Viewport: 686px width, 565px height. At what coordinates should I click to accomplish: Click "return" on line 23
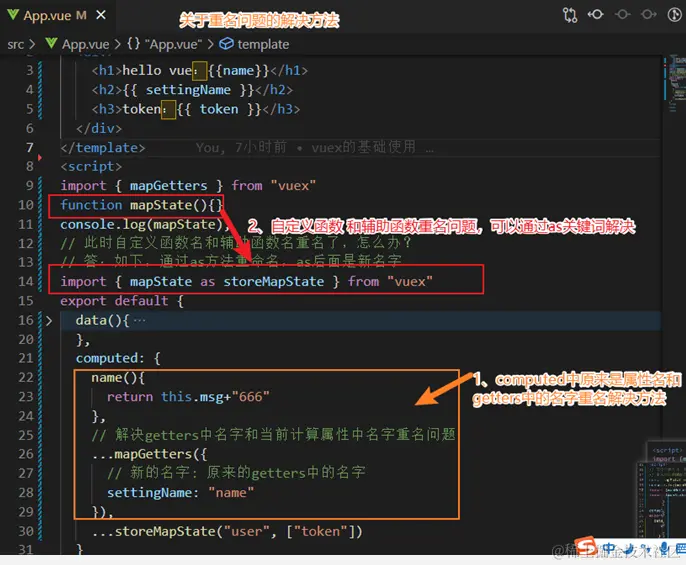(130, 397)
